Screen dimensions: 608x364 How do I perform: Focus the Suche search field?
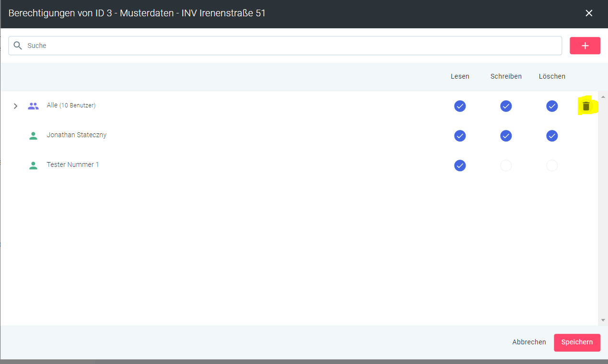point(288,46)
